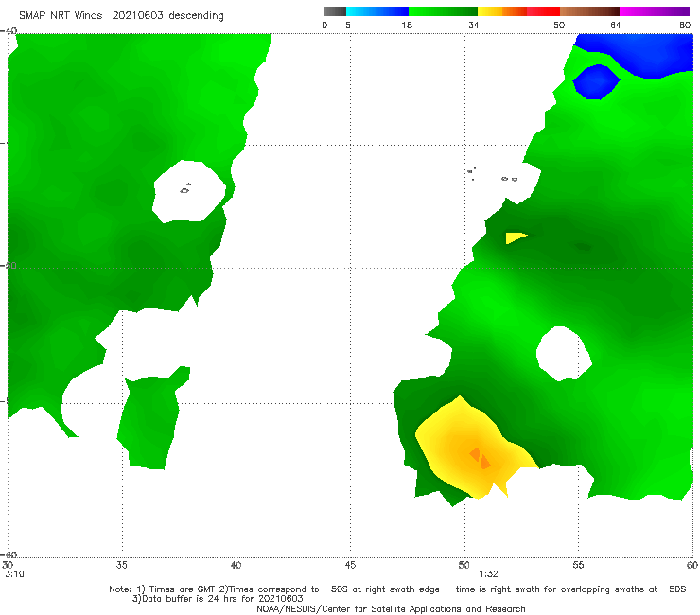Click the white island gap in left swath

click(189, 191)
